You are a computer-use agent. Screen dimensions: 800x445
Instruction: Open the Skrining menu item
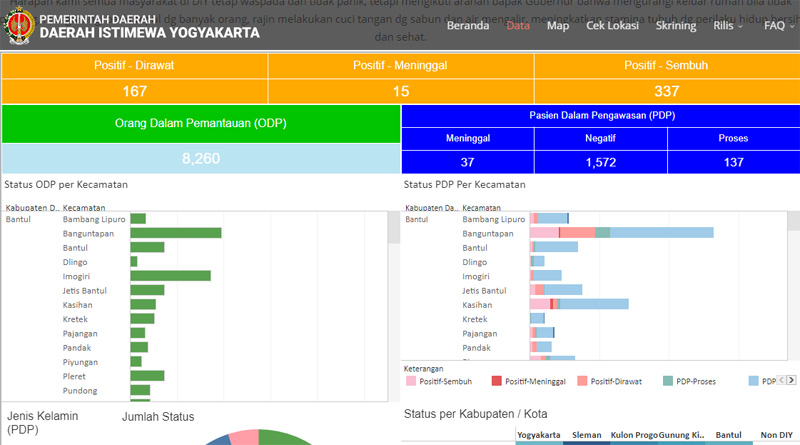point(676,26)
